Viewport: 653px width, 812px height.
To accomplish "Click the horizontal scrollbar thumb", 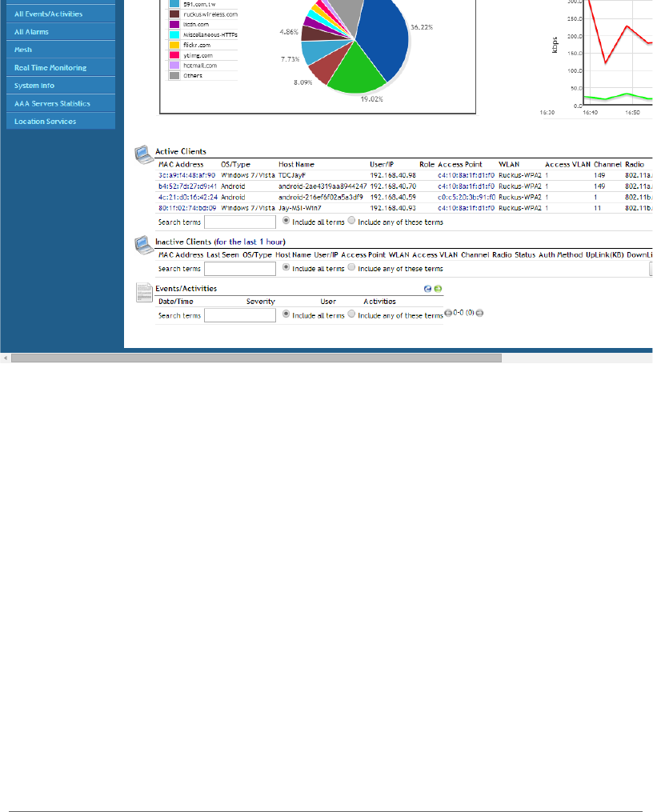I will tap(256, 358).
